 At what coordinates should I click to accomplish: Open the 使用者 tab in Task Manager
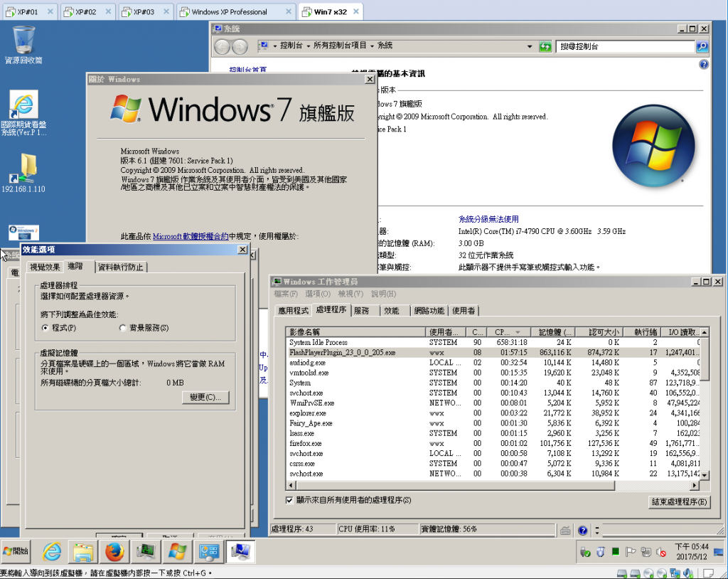(x=464, y=310)
